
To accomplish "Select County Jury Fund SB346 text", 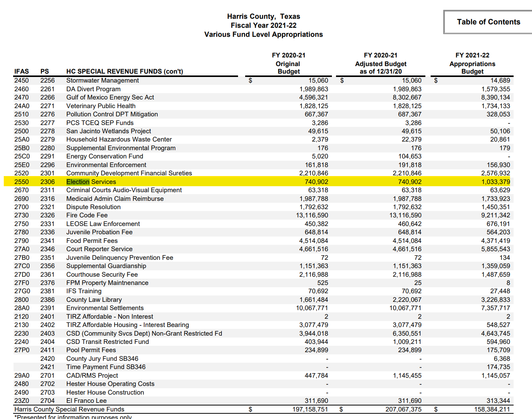I will (102, 359).
